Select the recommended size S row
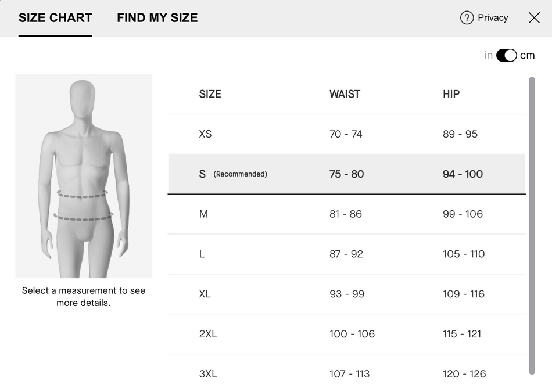This screenshot has height=392, width=552. 347,174
